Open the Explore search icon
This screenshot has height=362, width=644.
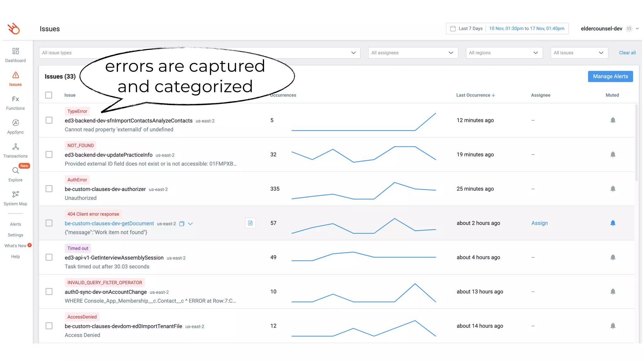click(15, 171)
